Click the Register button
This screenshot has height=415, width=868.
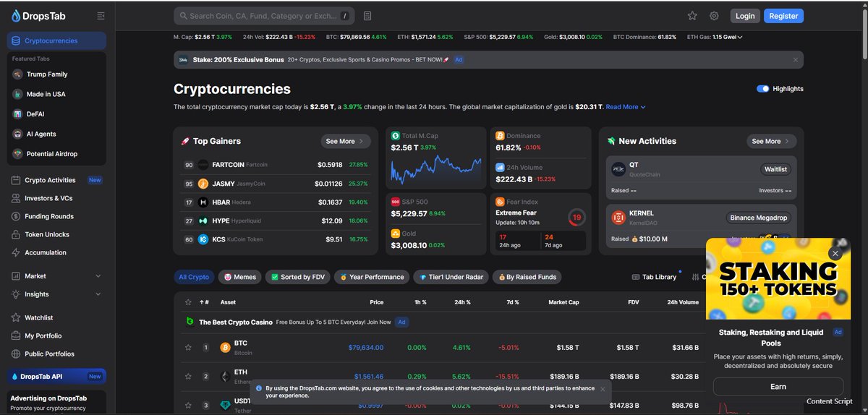pyautogui.click(x=783, y=16)
